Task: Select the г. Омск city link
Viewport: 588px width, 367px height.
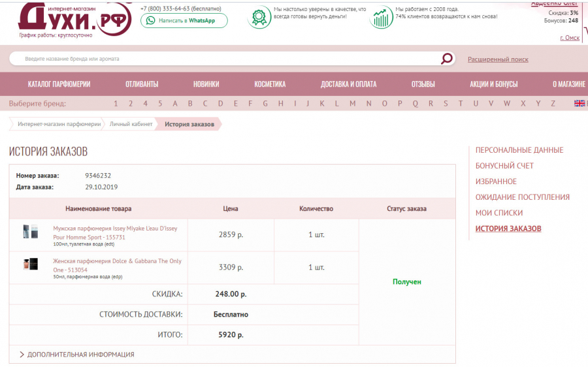Action: (x=569, y=38)
